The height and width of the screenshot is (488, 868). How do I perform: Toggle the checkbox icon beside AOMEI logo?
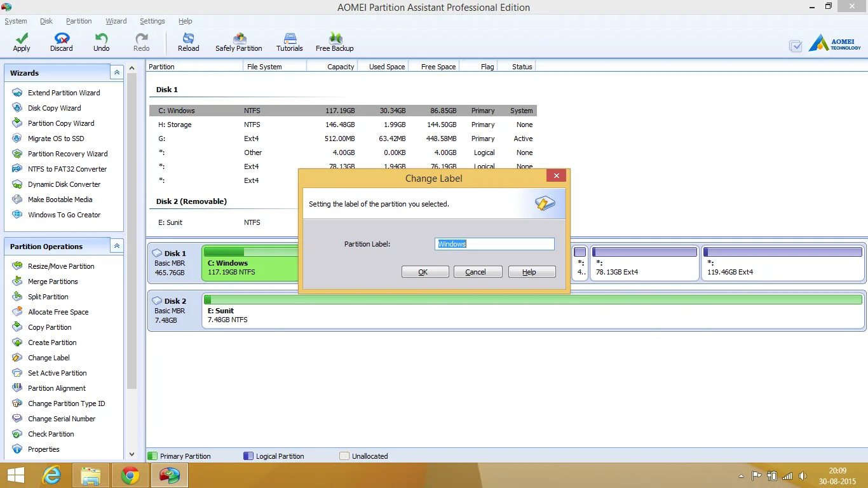795,46
